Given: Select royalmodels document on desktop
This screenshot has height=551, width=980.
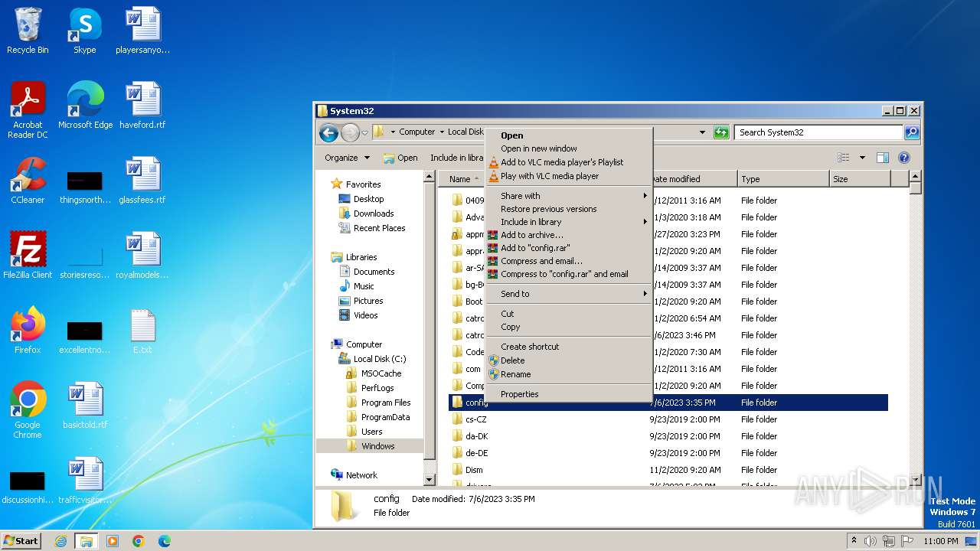Looking at the screenshot, I should (142, 256).
